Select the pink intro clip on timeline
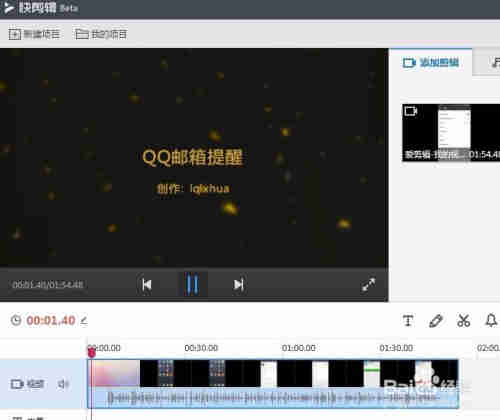 (114, 373)
